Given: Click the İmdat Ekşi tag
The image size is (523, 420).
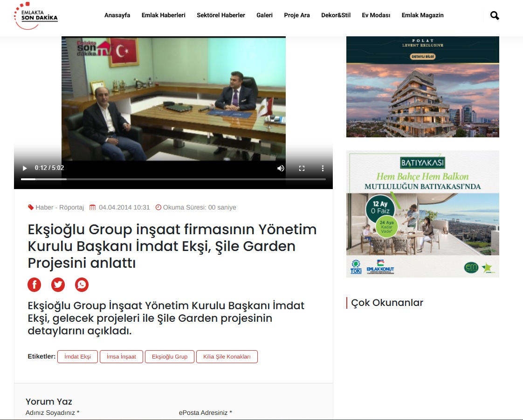Looking at the screenshot, I should [77, 356].
